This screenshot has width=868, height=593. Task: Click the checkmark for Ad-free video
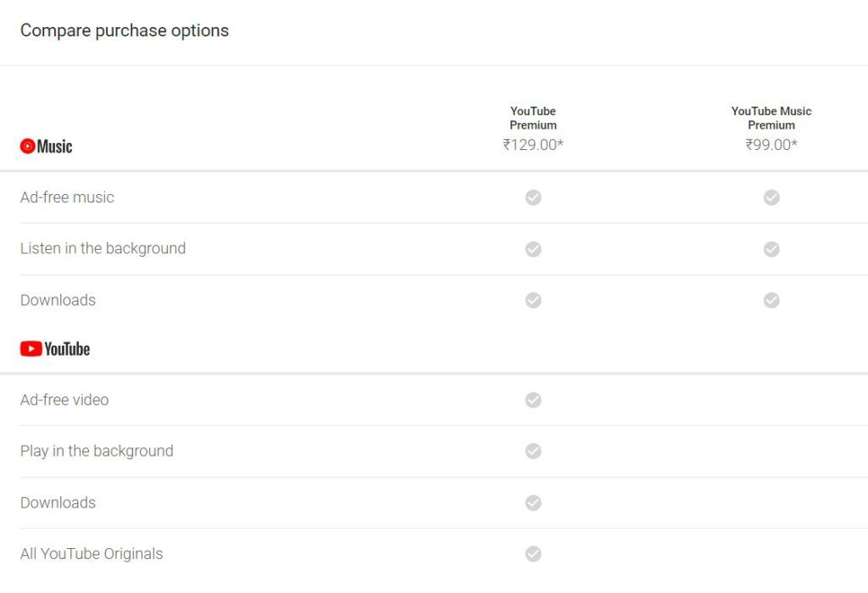click(533, 400)
